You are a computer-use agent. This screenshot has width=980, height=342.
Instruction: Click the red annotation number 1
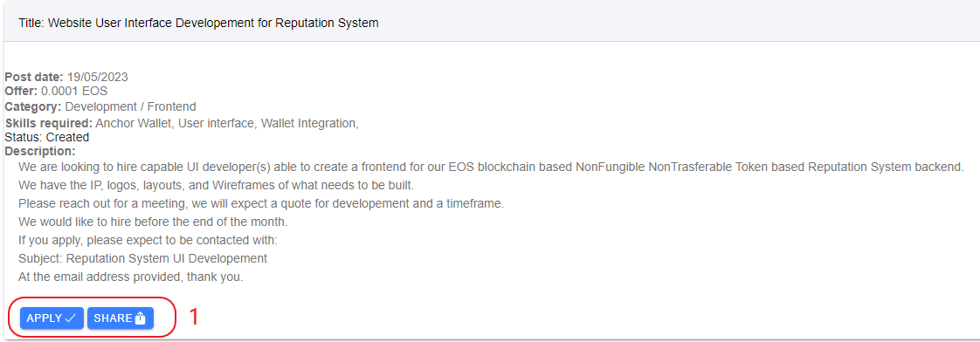(x=195, y=317)
